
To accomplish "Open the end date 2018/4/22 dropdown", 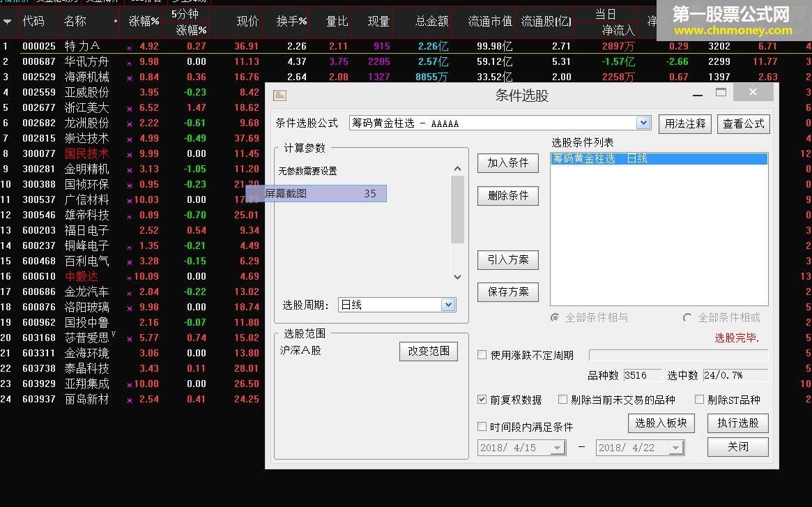I will [675, 448].
